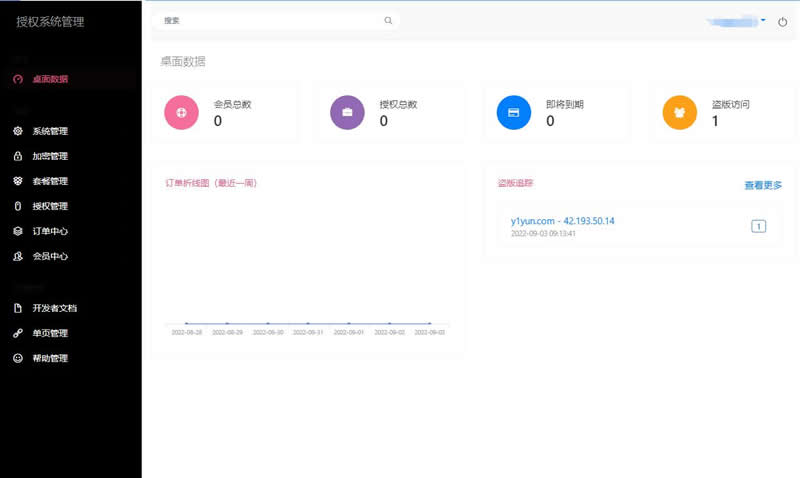Click the search magnifier icon

(388, 20)
